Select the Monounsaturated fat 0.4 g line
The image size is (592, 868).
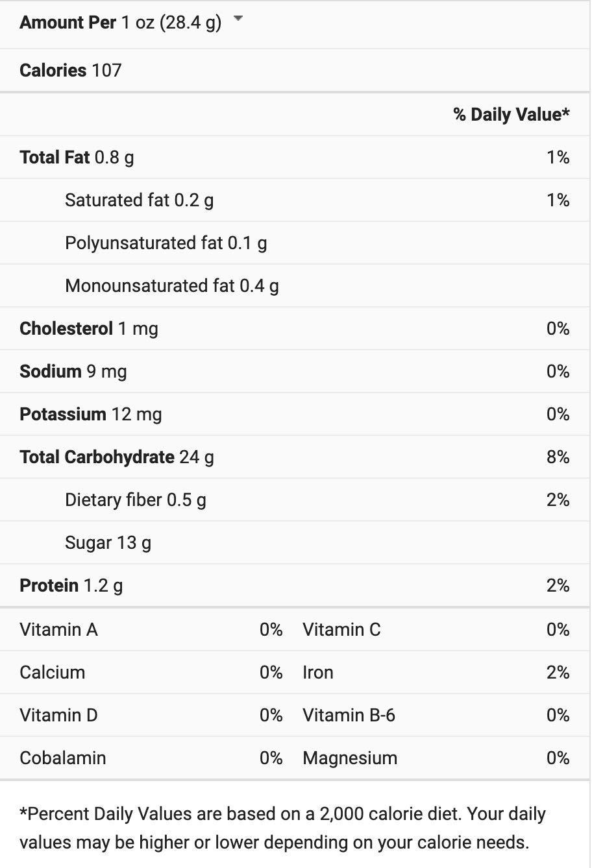[171, 286]
